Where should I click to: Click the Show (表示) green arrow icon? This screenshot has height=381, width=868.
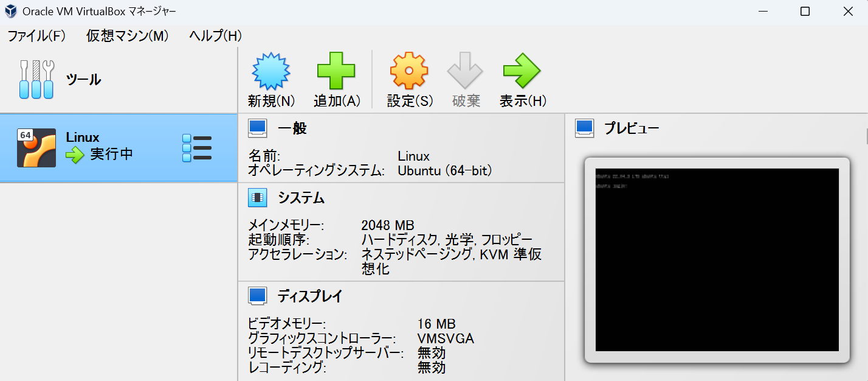coord(522,71)
